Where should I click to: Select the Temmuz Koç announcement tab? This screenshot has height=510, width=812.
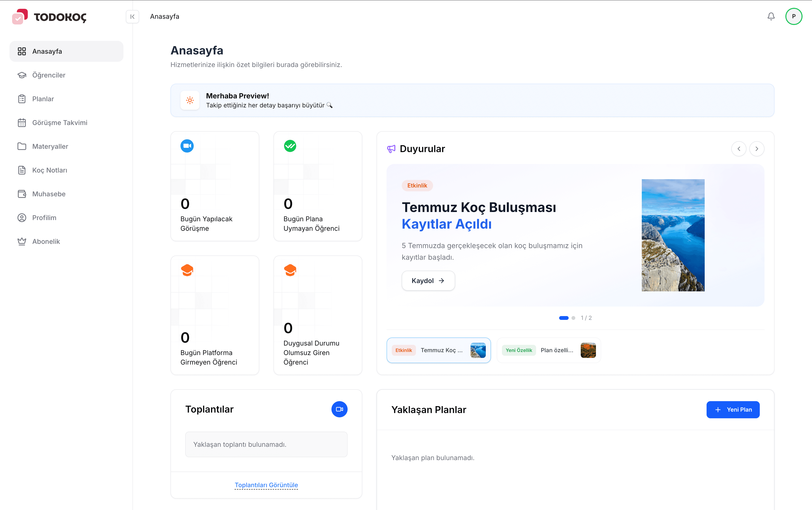point(439,350)
